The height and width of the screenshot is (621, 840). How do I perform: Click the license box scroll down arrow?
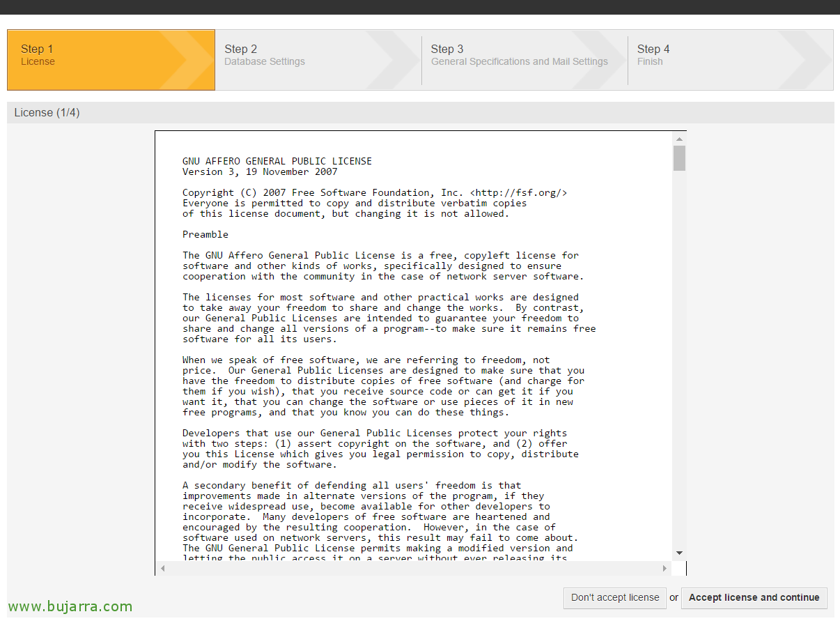pos(679,553)
